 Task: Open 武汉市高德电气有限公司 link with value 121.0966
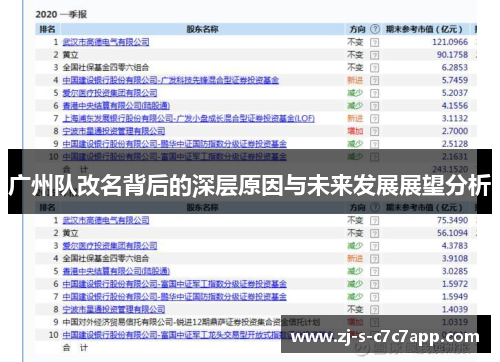click(x=106, y=42)
